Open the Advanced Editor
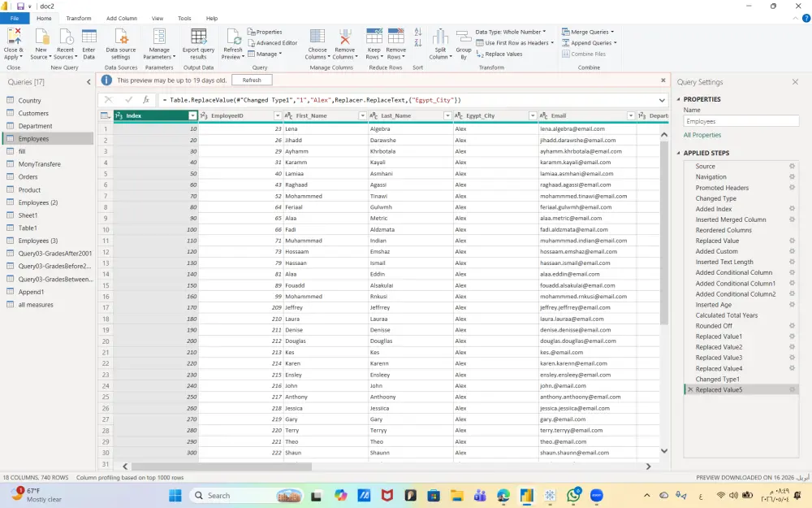 pos(272,43)
